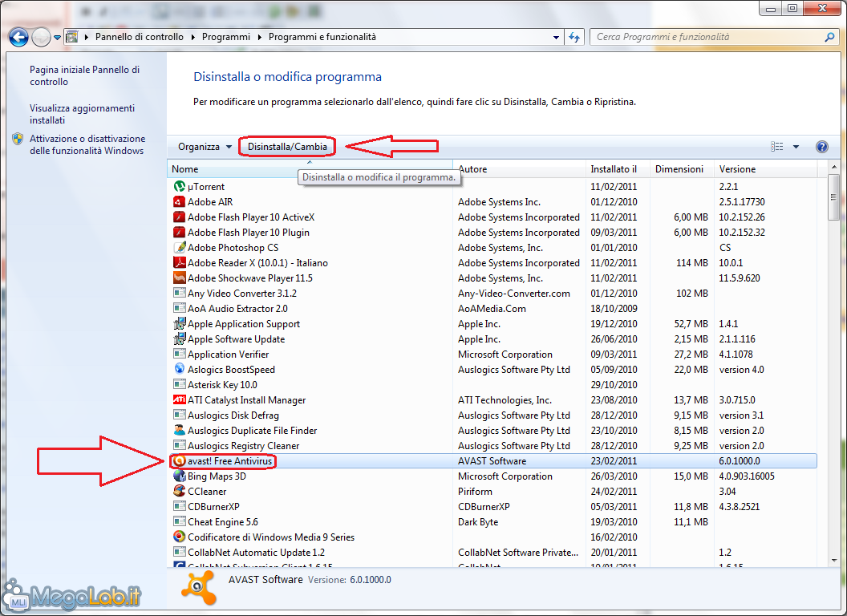Screen dimensions: 847x616
Task: Sort by Installato il column header
Action: (x=618, y=169)
